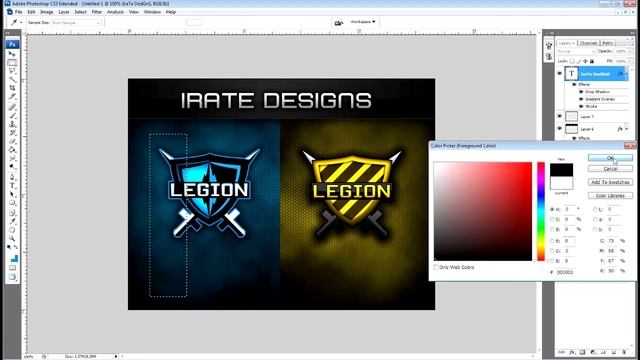Viewport: 640px width, 360px height.
Task: Change screen mode from toolbox bottom
Action: [x=12, y=278]
